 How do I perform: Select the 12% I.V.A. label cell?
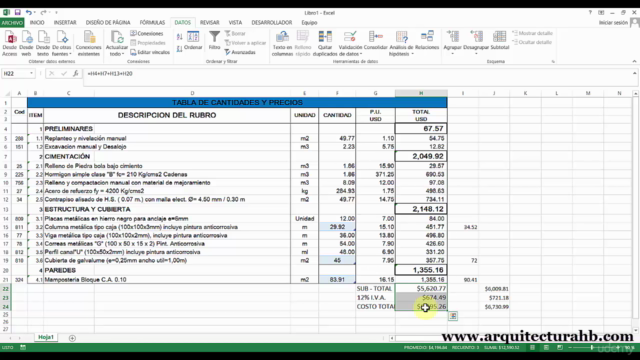pos(375,298)
